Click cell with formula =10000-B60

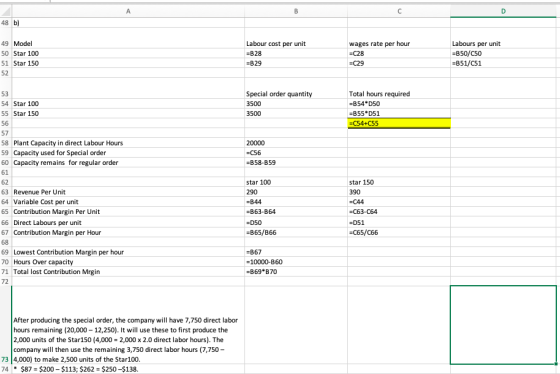tap(296, 262)
